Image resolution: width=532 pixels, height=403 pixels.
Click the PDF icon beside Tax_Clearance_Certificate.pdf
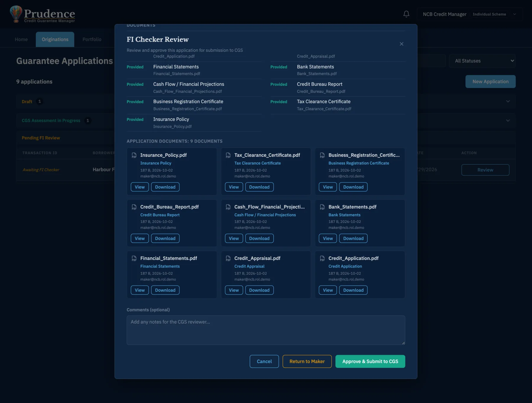[228, 155]
